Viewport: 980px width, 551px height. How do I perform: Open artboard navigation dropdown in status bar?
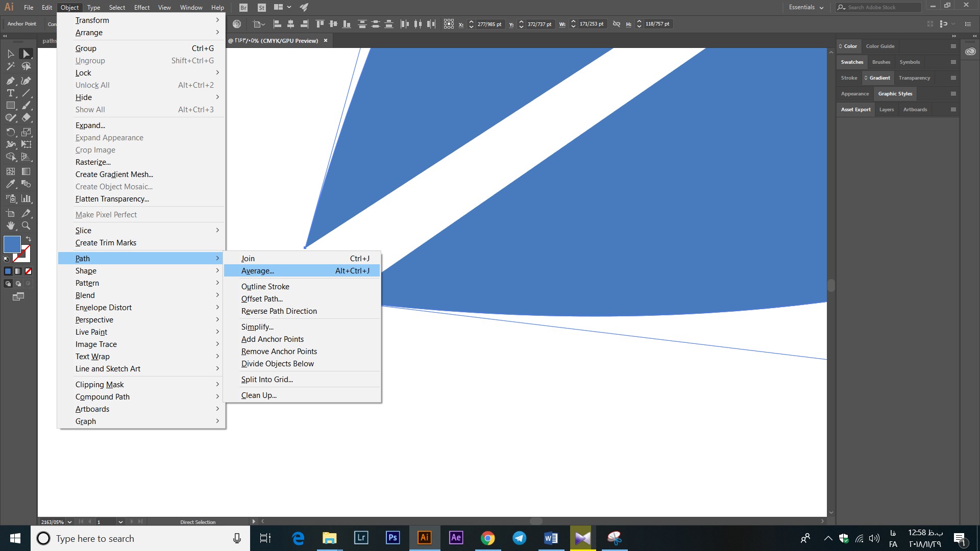tap(120, 522)
